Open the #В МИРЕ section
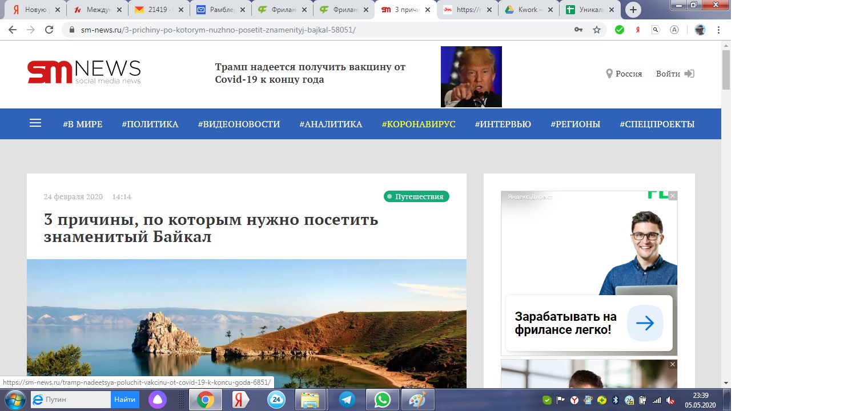868x411 pixels. 83,124
